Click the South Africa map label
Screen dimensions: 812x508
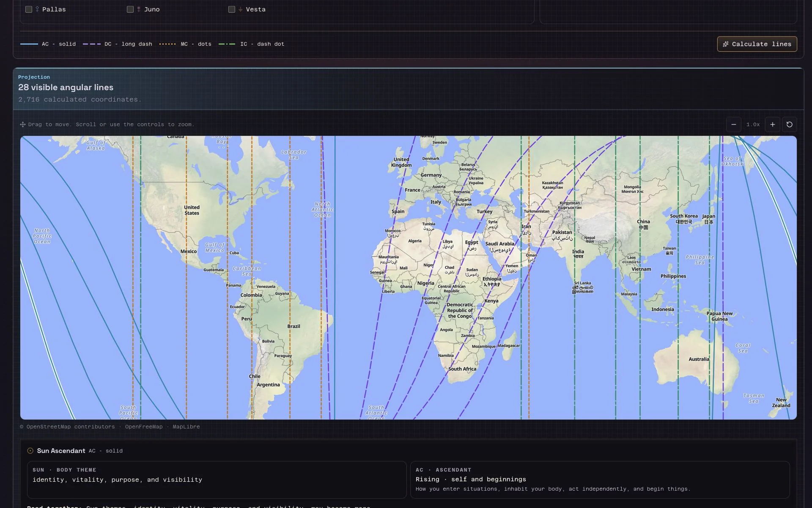click(462, 369)
